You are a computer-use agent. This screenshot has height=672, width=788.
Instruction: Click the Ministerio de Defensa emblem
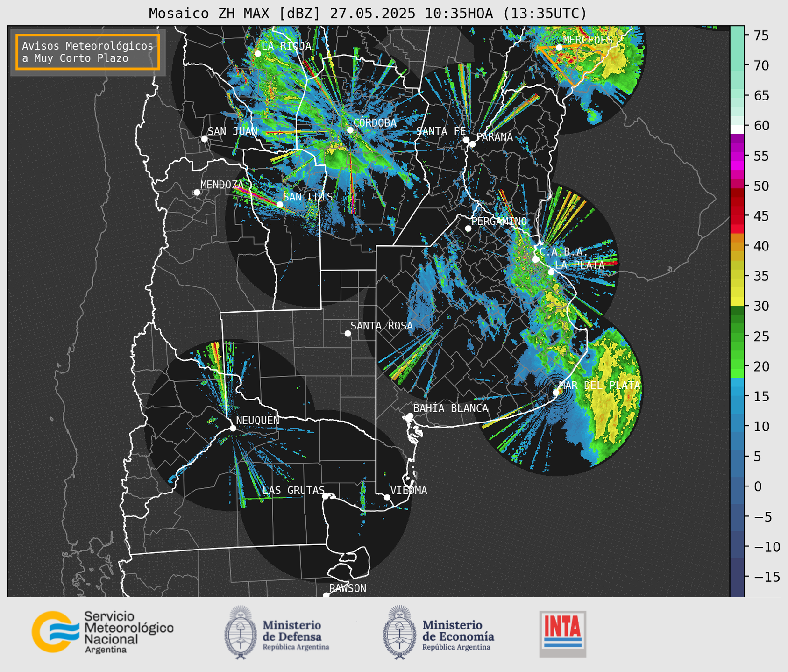241,632
